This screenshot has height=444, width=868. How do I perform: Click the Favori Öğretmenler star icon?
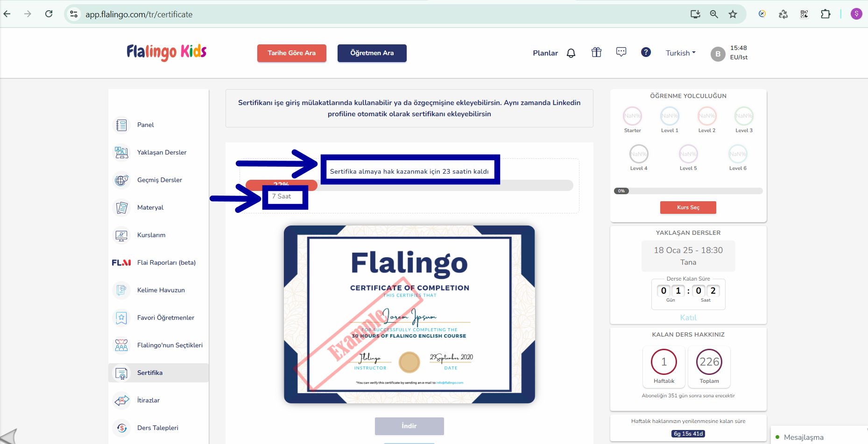coord(121,318)
